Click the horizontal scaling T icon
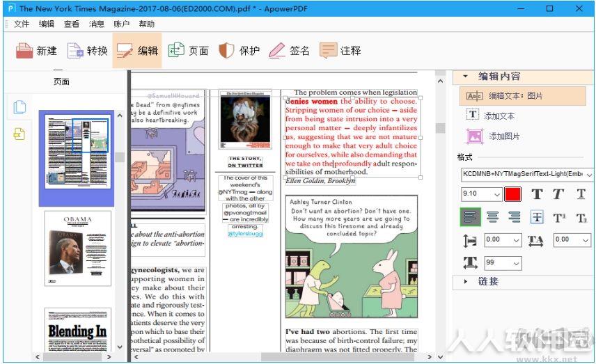The height and width of the screenshot is (364, 596). click(470, 262)
